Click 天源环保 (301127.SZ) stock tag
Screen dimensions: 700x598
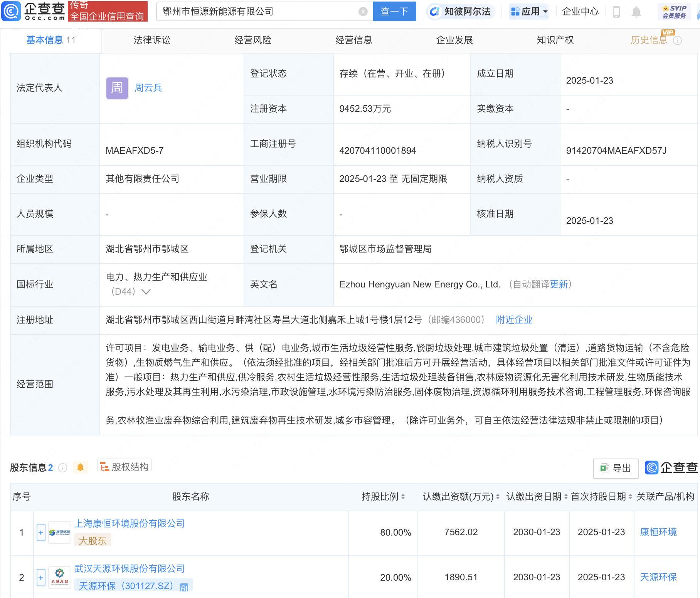coord(133,586)
